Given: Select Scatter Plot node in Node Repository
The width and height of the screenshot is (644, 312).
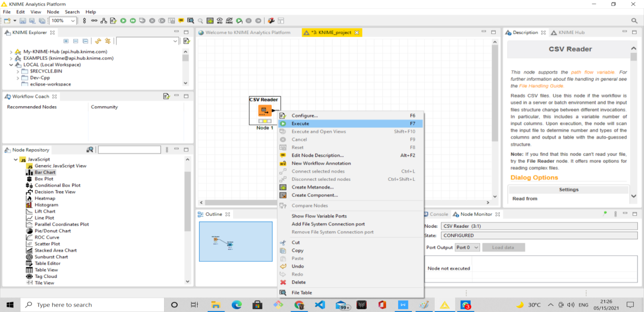Looking at the screenshot, I should pyautogui.click(x=47, y=244).
